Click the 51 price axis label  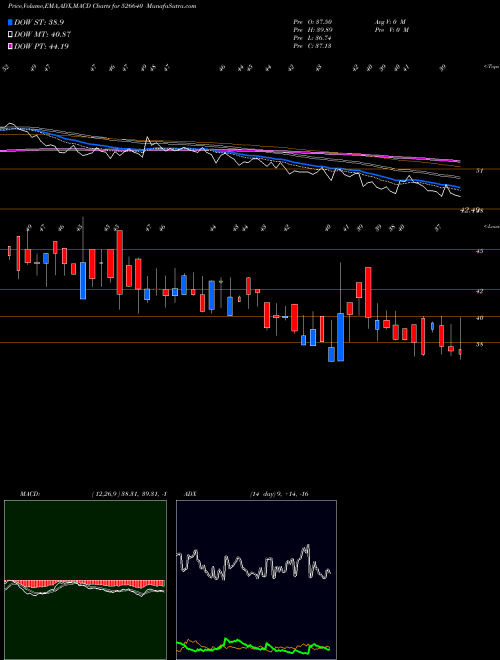pyautogui.click(x=479, y=170)
